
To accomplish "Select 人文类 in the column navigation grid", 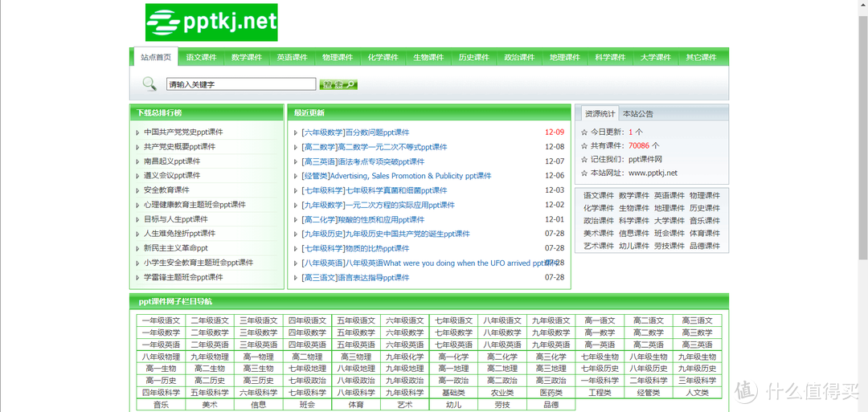I will 697,393.
